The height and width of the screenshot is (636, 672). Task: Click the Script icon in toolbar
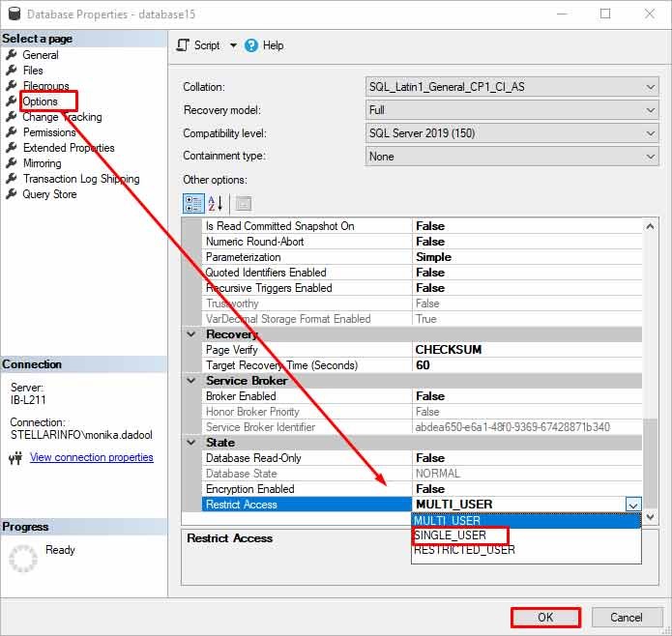coord(184,45)
